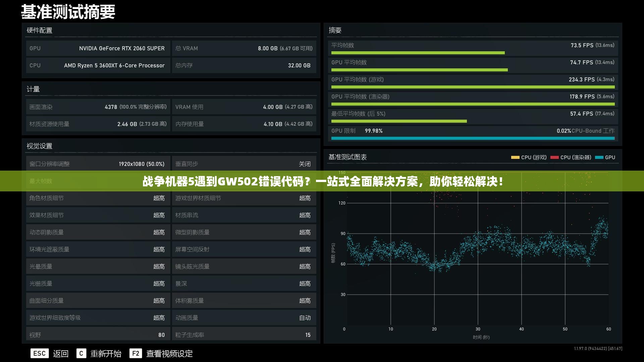Click yellow CPU (游戏) legend swatch
This screenshot has height=362, width=644.
coord(515,157)
